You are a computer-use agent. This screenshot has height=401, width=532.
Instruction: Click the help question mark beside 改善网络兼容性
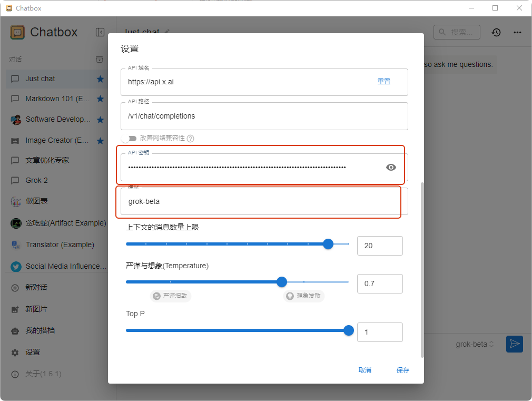point(191,138)
